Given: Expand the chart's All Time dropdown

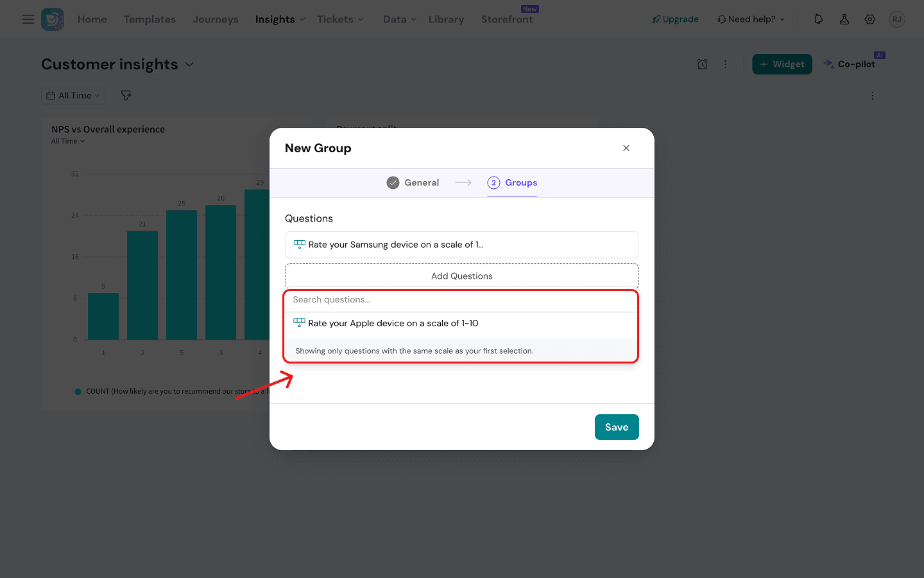Looking at the screenshot, I should pyautogui.click(x=68, y=141).
